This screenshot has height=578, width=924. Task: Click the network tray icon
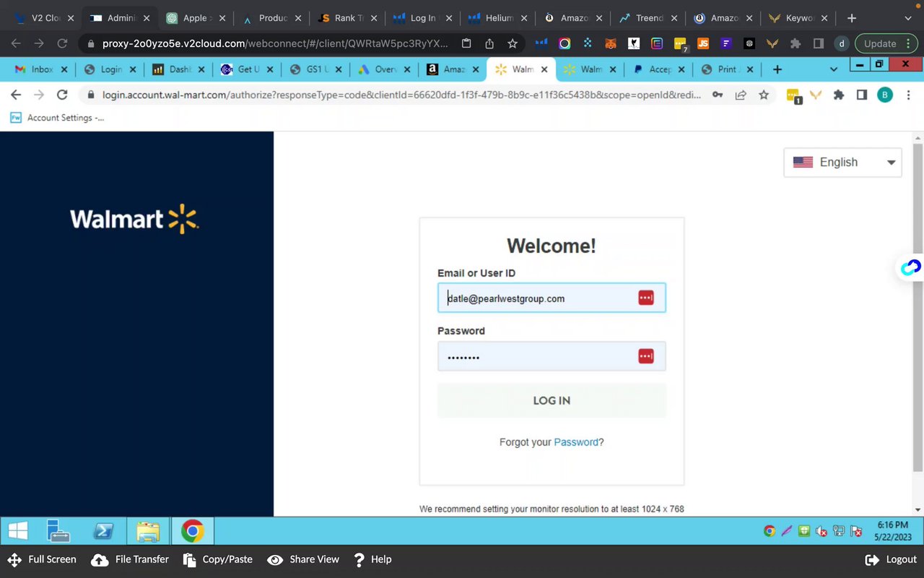(x=839, y=532)
